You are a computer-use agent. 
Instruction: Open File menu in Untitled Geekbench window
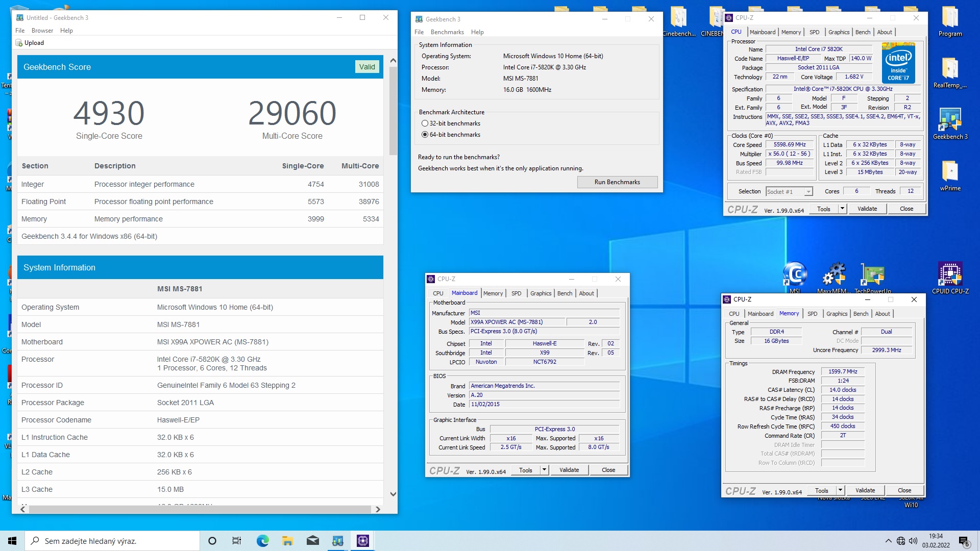pos(20,31)
